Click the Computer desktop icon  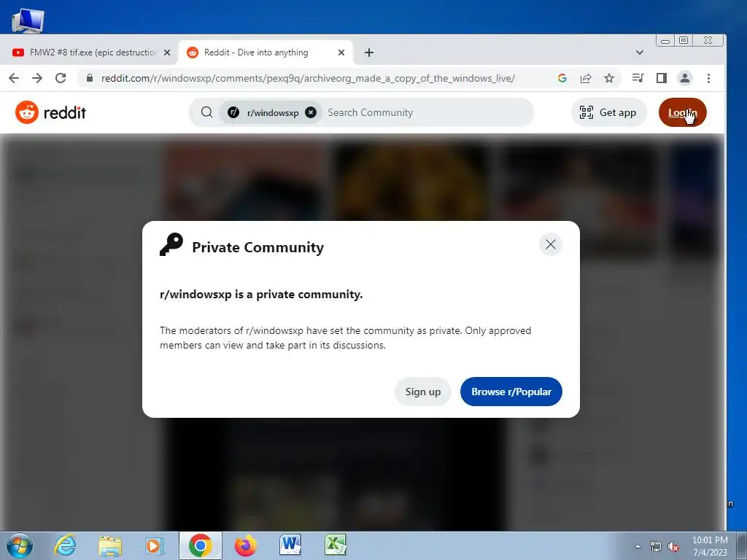(x=28, y=20)
